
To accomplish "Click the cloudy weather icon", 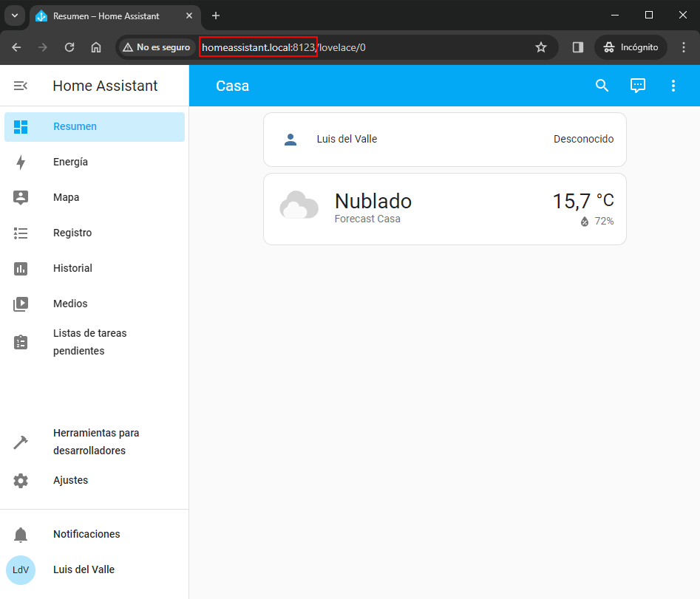I will click(x=299, y=205).
